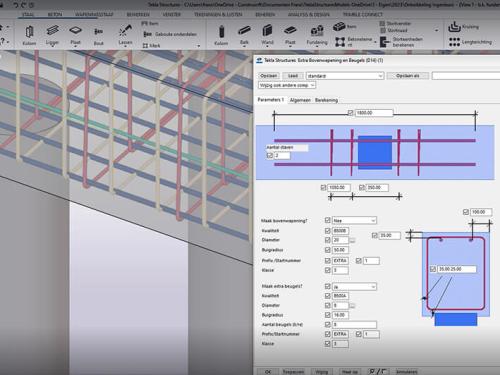Viewport: 500px width, 375px height.
Task: Click the redo arrow in title bar
Action: pyautogui.click(x=24, y=5)
